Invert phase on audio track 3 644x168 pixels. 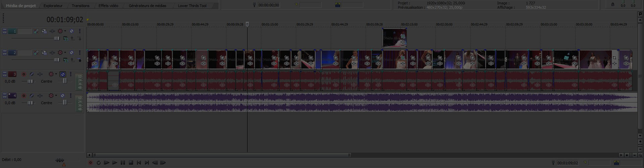[32, 74]
